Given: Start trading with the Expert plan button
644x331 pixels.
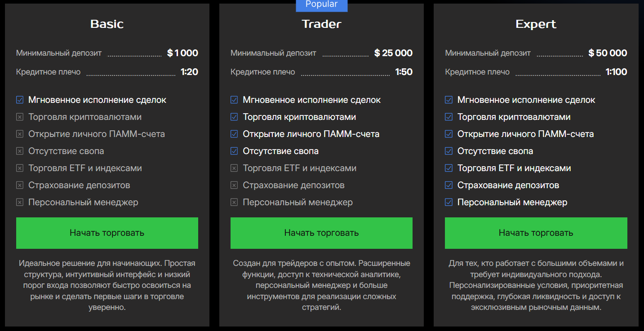Looking at the screenshot, I should 536,233.
